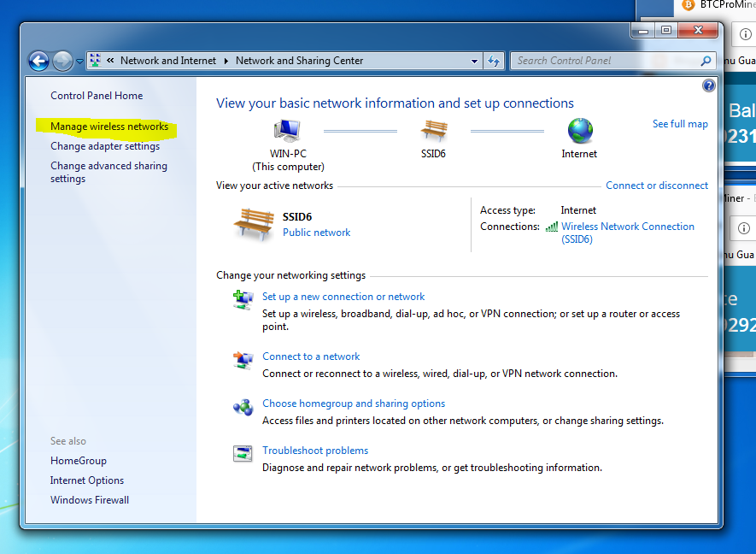The width and height of the screenshot is (756, 554).
Task: Open Choose homegroup and sharing options
Action: (x=354, y=404)
